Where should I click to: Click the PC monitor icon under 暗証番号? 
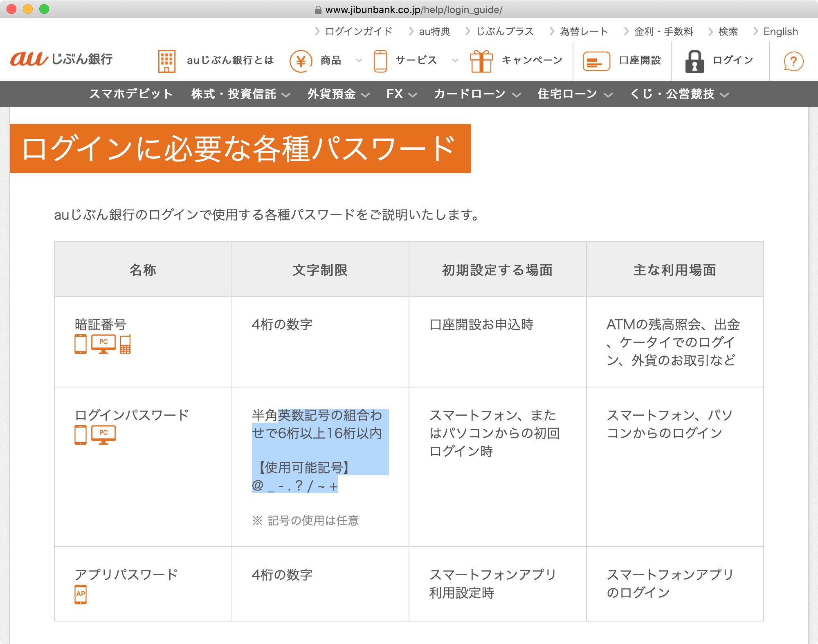click(x=103, y=344)
